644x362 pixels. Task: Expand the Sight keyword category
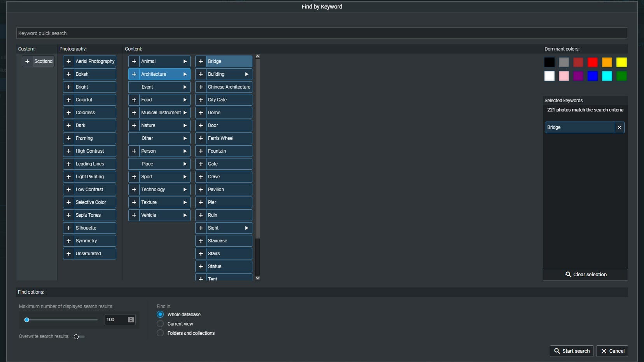coord(247,228)
